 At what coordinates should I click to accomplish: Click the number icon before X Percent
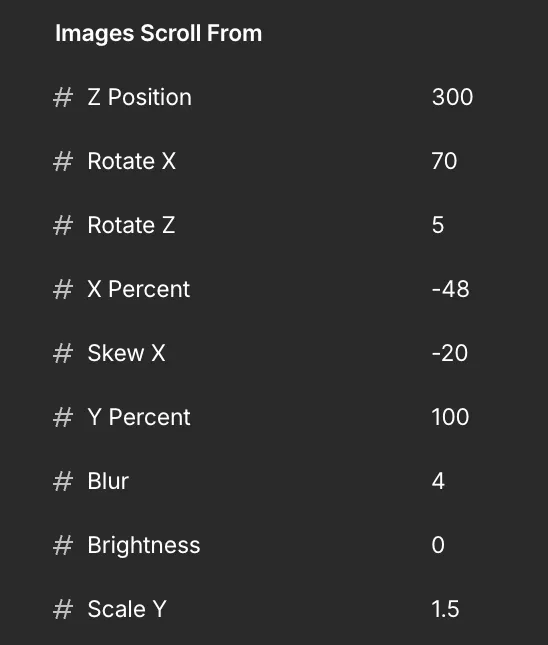coord(63,289)
